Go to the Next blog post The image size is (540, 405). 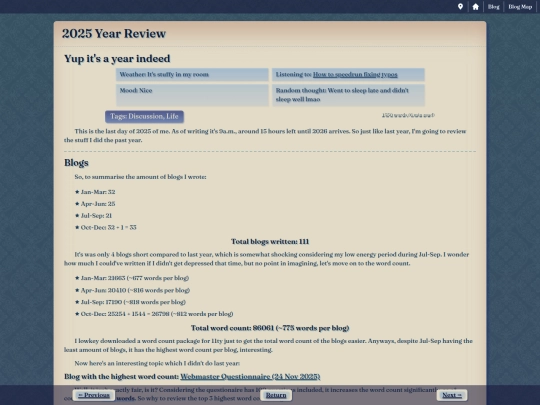(x=452, y=395)
